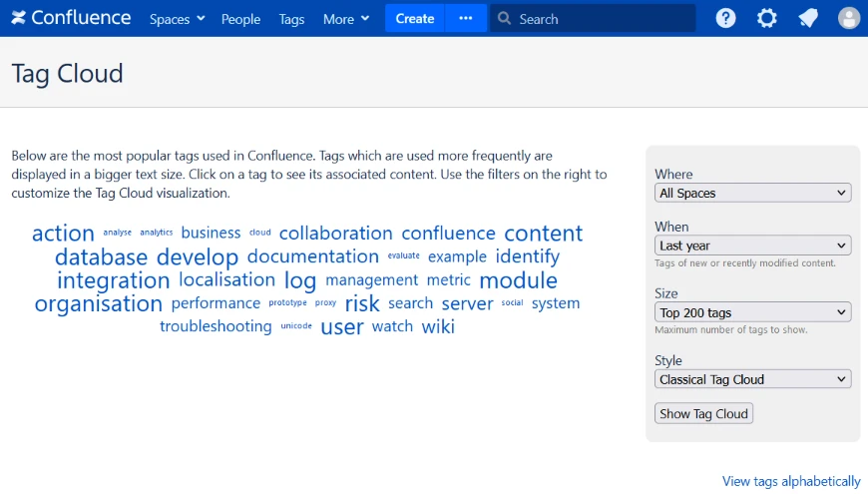Open the business tag
This screenshot has height=494, width=868.
(211, 233)
